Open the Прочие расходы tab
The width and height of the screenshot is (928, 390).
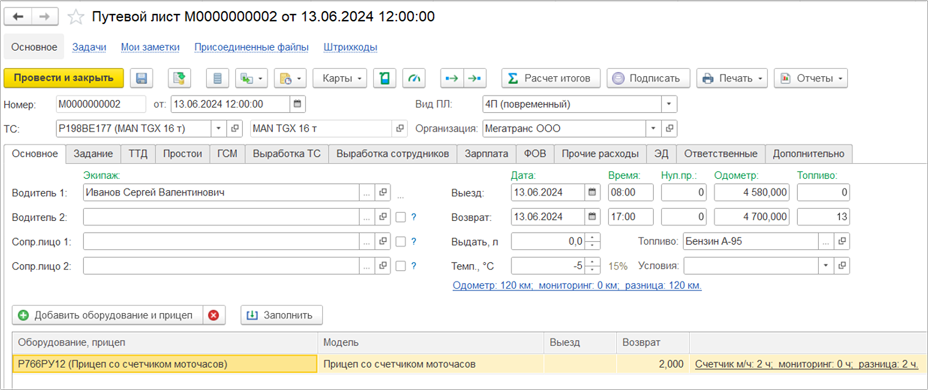point(600,154)
